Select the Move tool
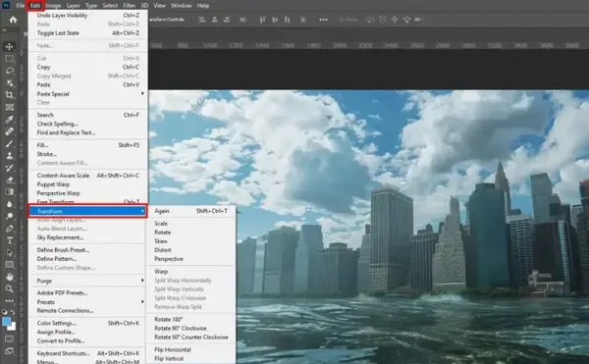The width and height of the screenshot is (589, 364). tap(10, 46)
